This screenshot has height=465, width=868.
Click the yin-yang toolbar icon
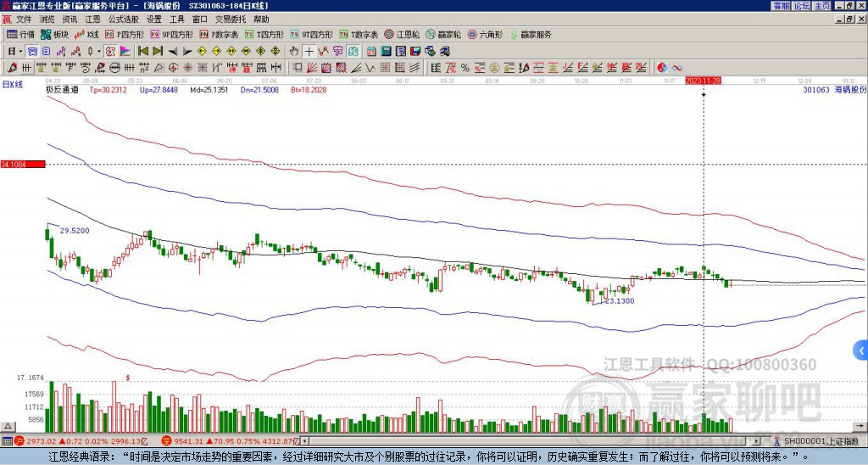[662, 68]
